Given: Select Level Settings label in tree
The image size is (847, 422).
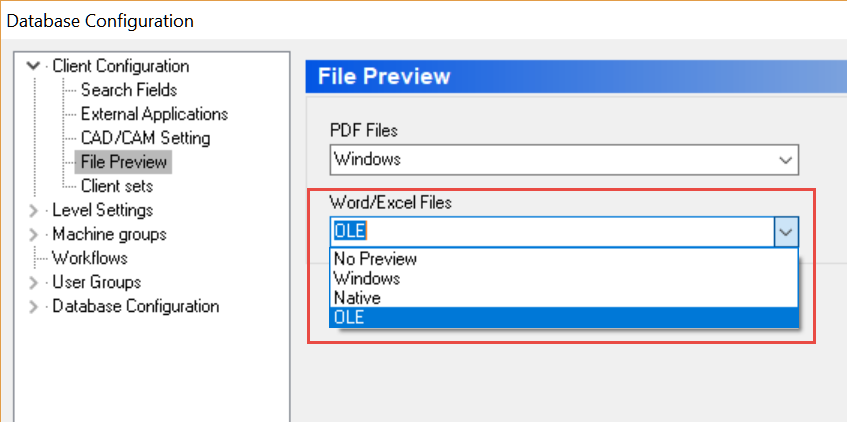Looking at the screenshot, I should click(103, 210).
